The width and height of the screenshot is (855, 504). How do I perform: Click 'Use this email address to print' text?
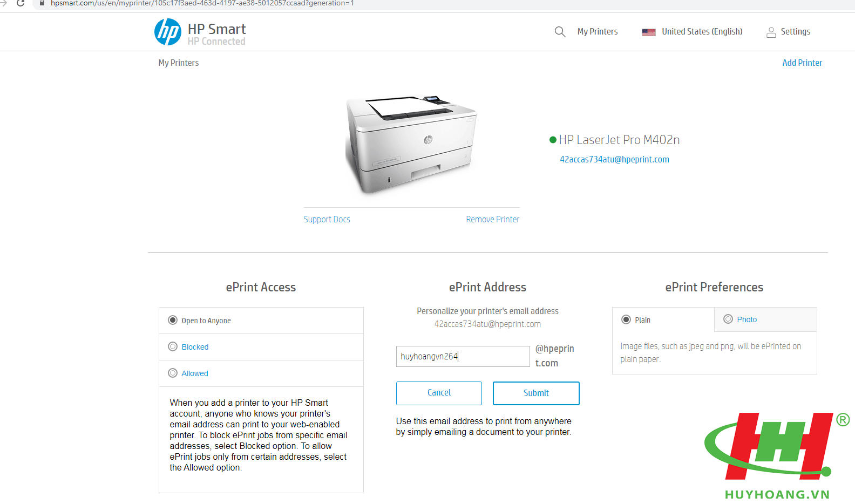click(x=484, y=426)
